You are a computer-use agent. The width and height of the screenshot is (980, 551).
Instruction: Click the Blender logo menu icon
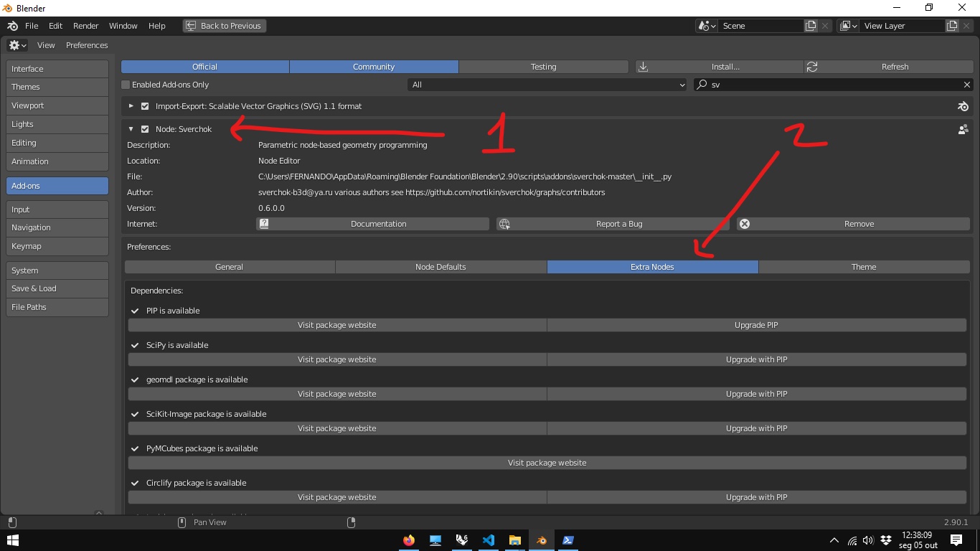(12, 26)
